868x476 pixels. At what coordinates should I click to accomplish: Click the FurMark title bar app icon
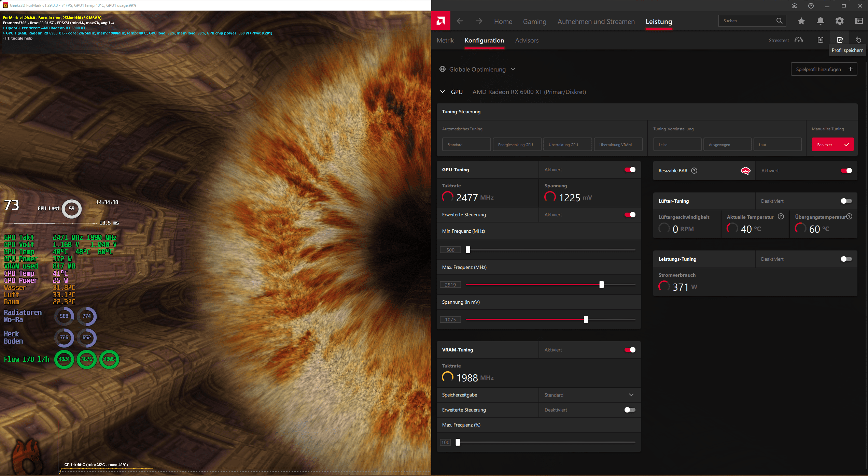(5, 5)
